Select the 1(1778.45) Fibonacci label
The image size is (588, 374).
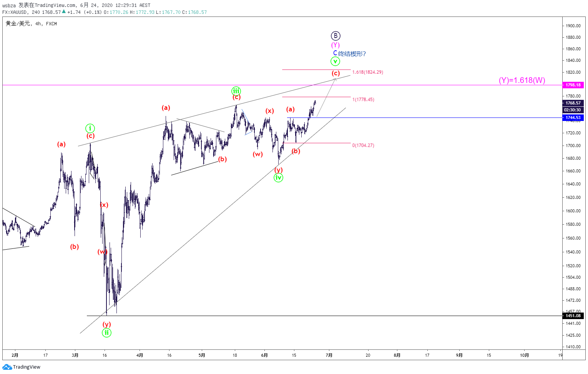(x=363, y=99)
